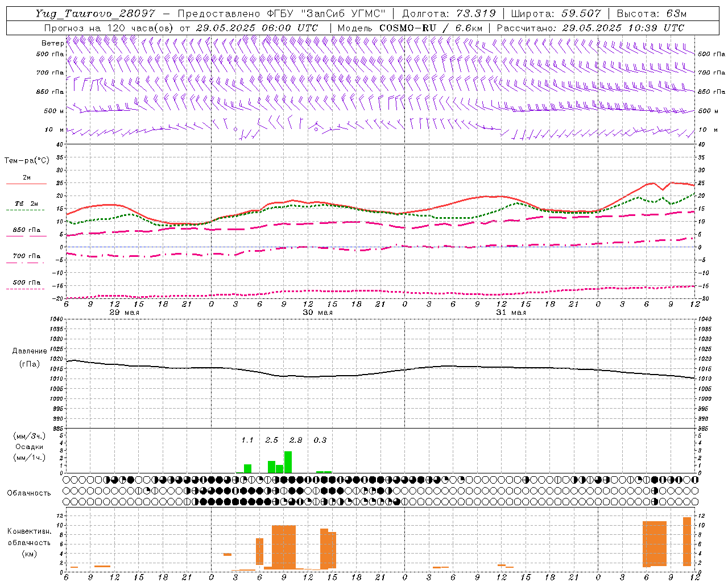Click the (км) unit label
Viewport: 728px width, 582px height.
coord(30,554)
